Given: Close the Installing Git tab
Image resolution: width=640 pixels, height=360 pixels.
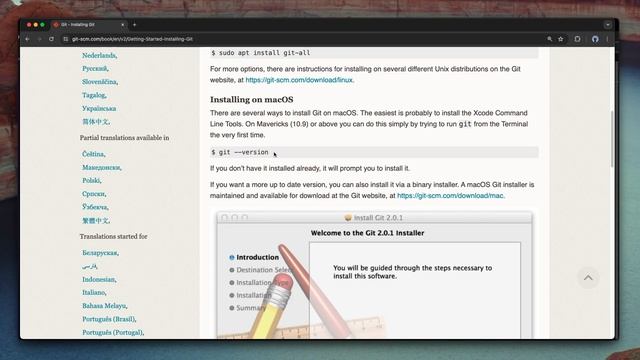Looking at the screenshot, I should [122, 25].
